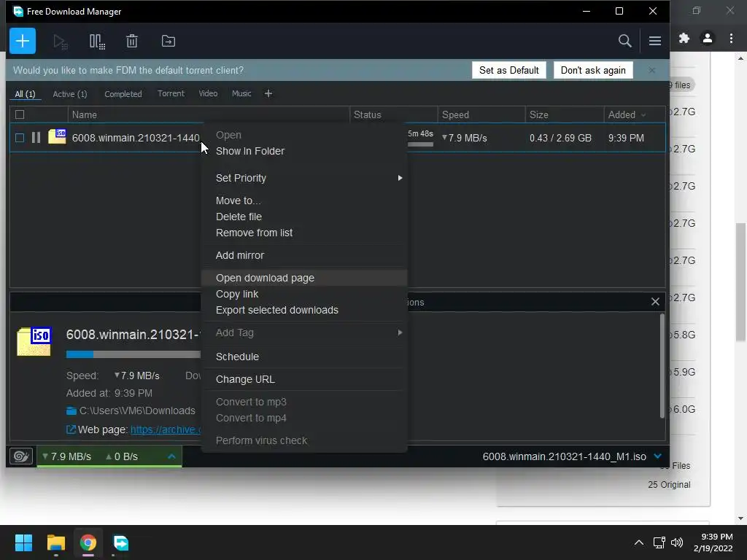Select Open download page
This screenshot has width=747, height=560.
pyautogui.click(x=304, y=278)
